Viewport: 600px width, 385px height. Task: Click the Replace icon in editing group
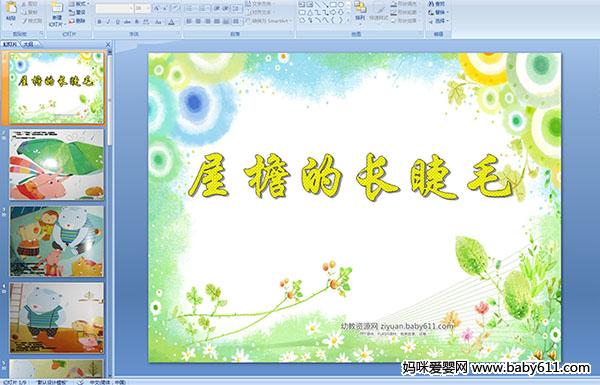pos(437,12)
